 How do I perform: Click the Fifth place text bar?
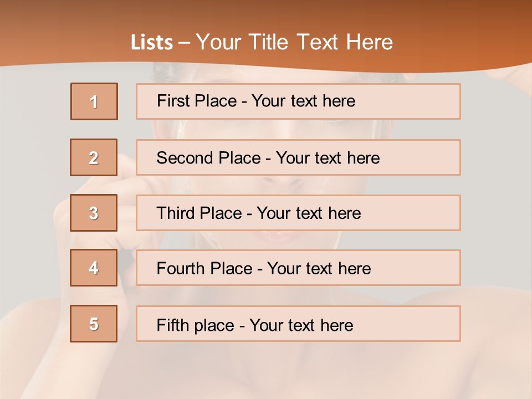coord(298,324)
